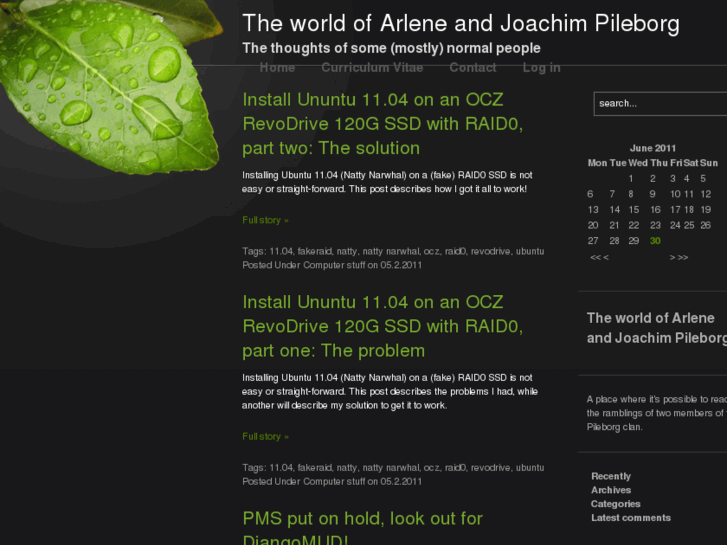Open the 'part two: The solution' post title
The height and width of the screenshot is (545, 727).
coord(383,124)
